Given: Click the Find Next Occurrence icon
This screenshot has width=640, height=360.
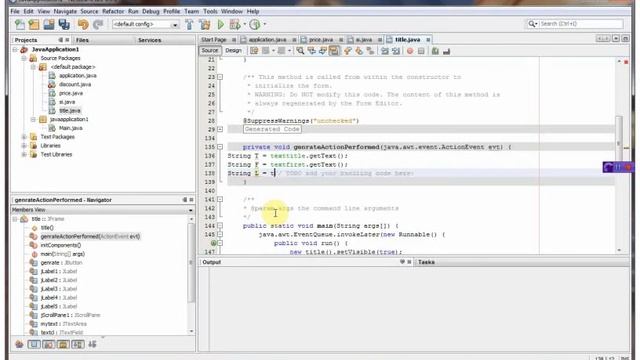Looking at the screenshot, I should 322,51.
